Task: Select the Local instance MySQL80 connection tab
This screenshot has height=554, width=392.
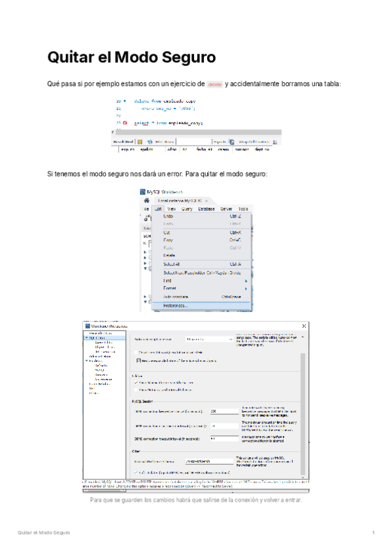Action: [x=180, y=201]
